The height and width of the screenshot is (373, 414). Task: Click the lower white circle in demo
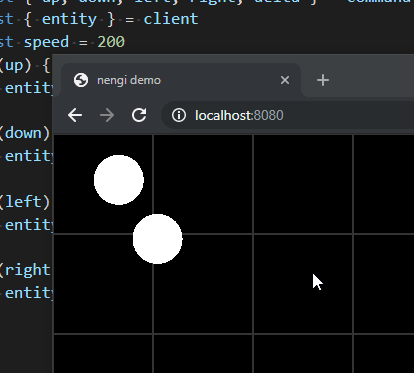tap(158, 239)
